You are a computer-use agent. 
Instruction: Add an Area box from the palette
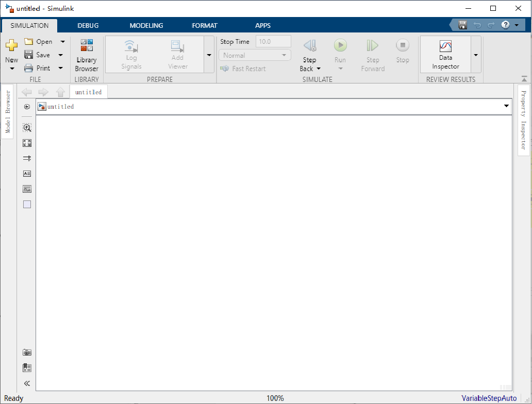click(x=27, y=204)
